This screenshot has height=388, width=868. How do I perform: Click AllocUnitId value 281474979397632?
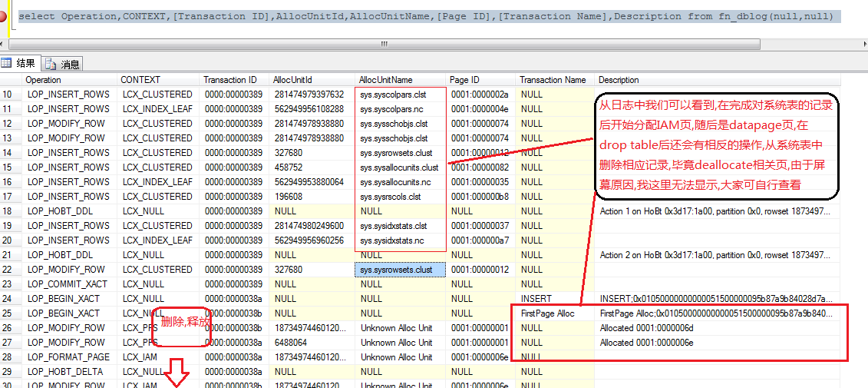(x=309, y=95)
